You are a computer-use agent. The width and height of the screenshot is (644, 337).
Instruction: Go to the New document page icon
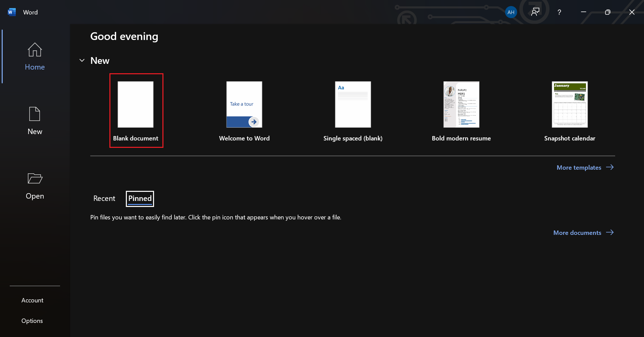tap(35, 114)
